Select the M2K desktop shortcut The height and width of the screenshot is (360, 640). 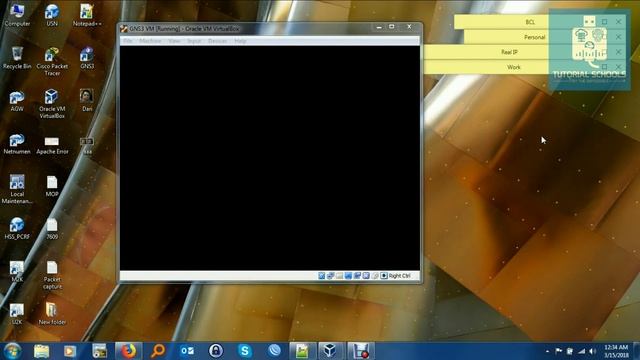pos(17,271)
